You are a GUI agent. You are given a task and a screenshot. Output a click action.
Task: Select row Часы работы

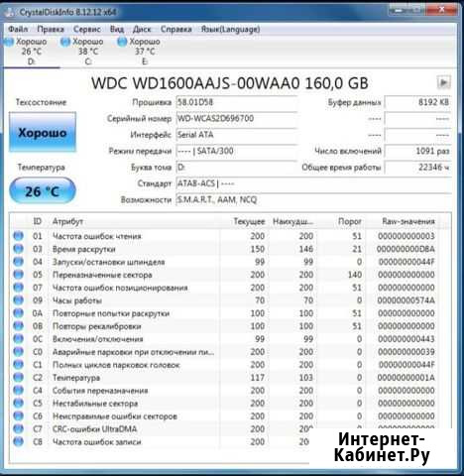pyautogui.click(x=225, y=300)
